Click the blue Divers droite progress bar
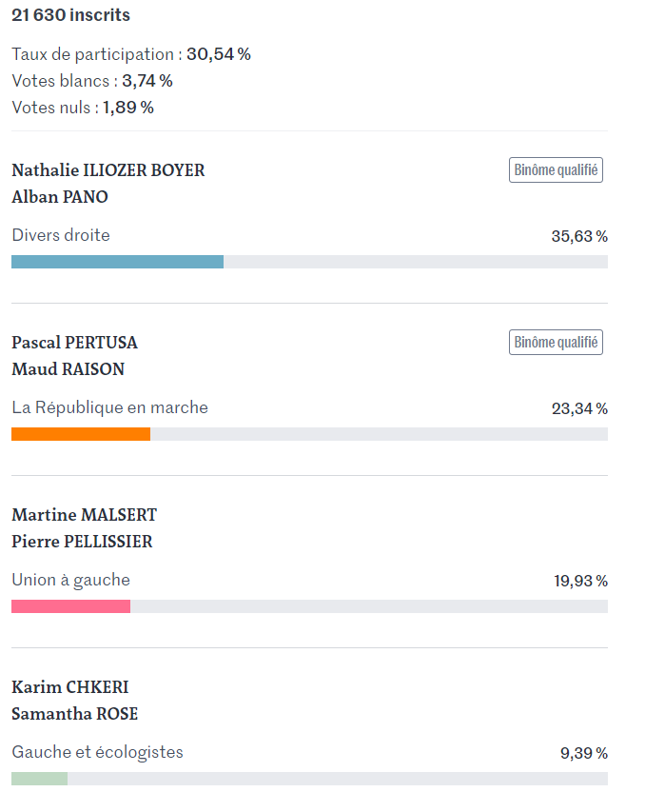 pyautogui.click(x=118, y=262)
